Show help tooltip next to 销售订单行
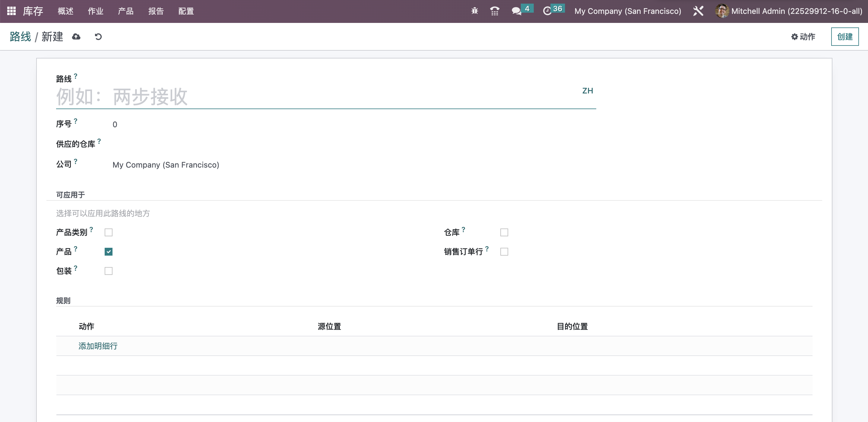Image resolution: width=868 pixels, height=422 pixels. [487, 249]
